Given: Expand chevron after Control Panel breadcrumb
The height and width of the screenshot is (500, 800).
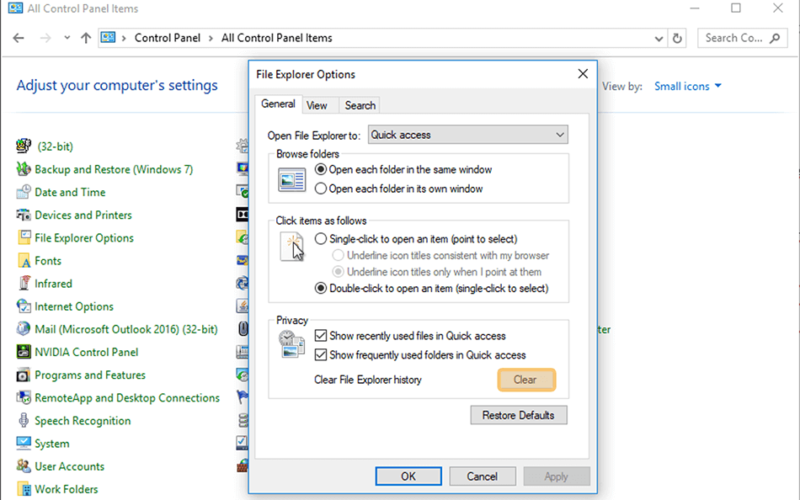Looking at the screenshot, I should [211, 38].
